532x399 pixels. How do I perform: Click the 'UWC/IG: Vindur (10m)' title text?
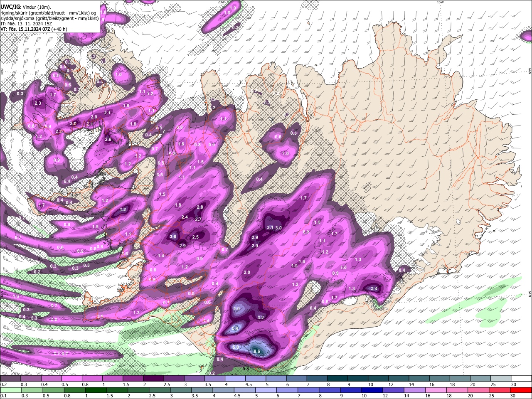(x=25, y=7)
